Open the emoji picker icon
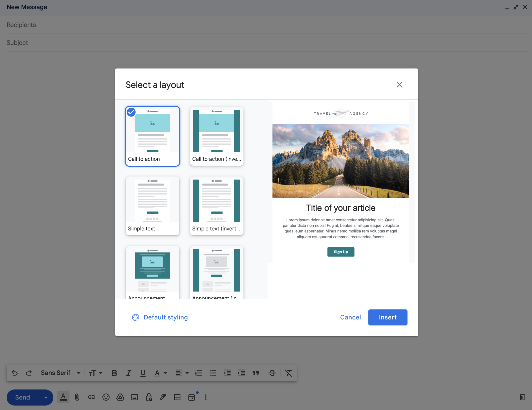The image size is (532, 410). (x=106, y=397)
